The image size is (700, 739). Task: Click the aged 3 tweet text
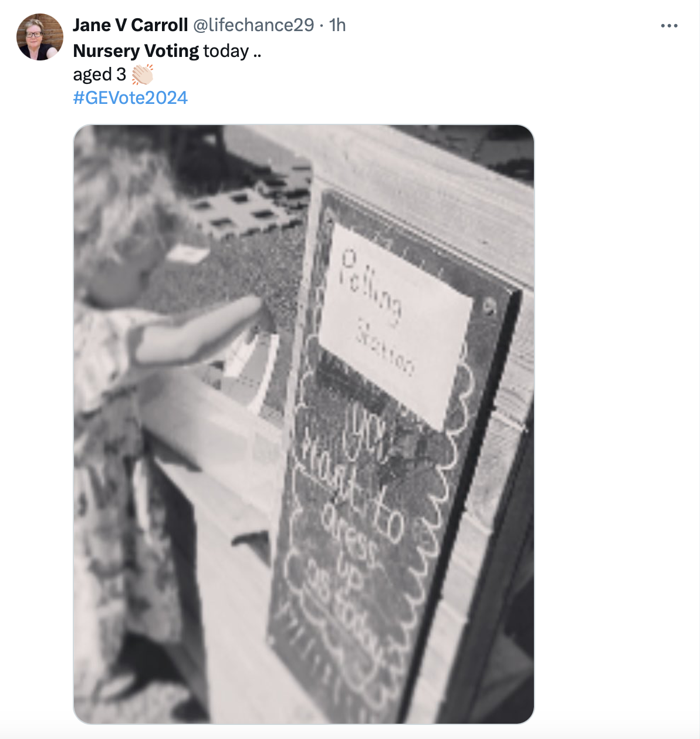[x=99, y=75]
